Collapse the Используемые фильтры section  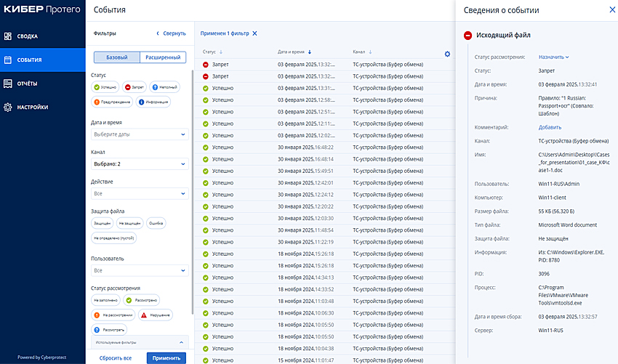181,342
